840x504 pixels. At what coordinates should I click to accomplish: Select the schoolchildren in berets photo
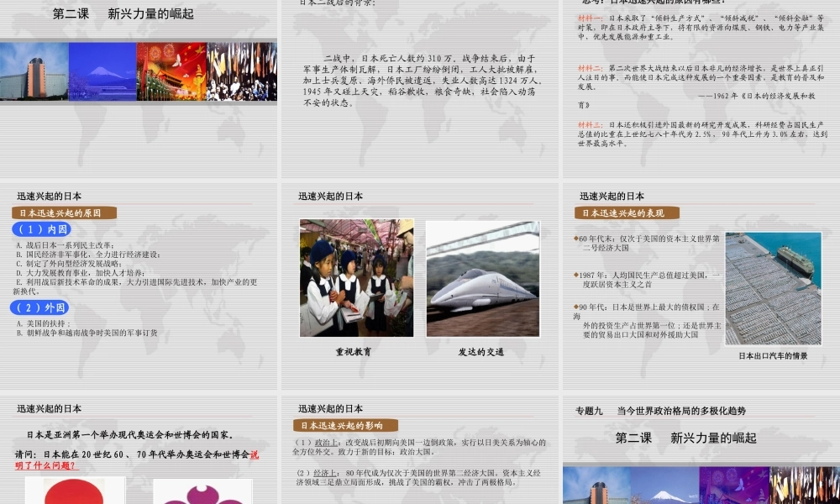pyautogui.click(x=357, y=278)
